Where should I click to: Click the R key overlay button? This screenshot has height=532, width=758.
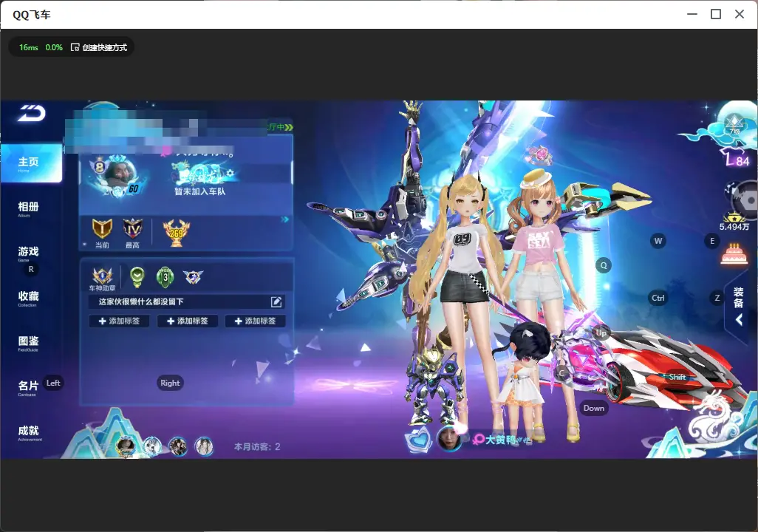coord(31,270)
